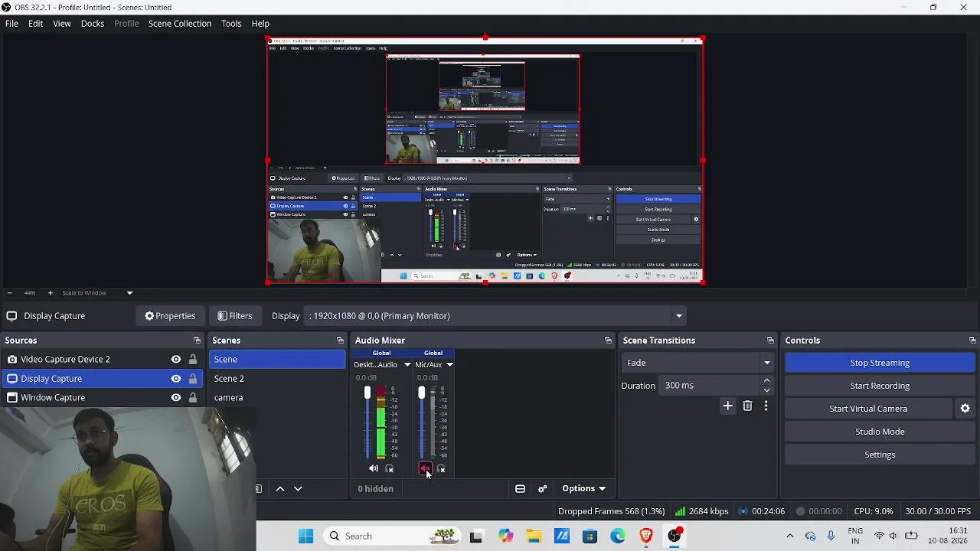Open Microsoft Store from taskbar
Viewport: 980px width, 551px height.
[x=590, y=536]
